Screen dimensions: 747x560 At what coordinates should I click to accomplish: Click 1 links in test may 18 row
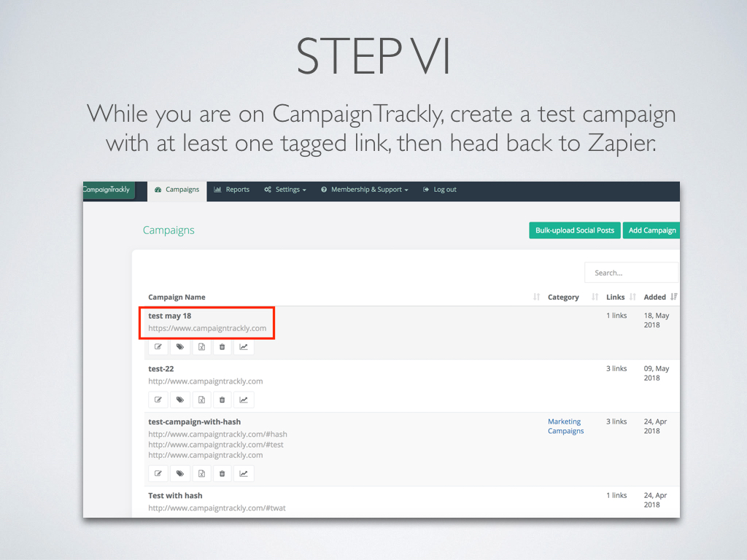(616, 316)
